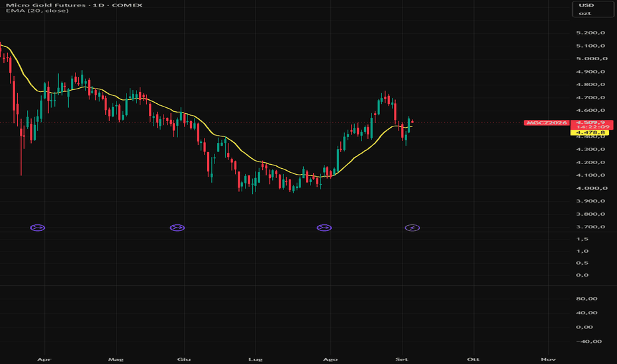Click the 1,5 value on middle pane scale

pos(583,239)
